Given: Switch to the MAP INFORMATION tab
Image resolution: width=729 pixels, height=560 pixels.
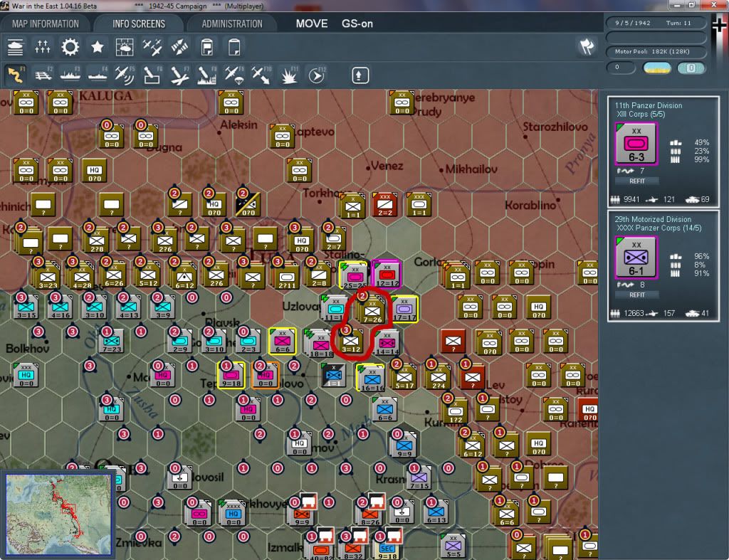Looking at the screenshot, I should (x=45, y=24).
